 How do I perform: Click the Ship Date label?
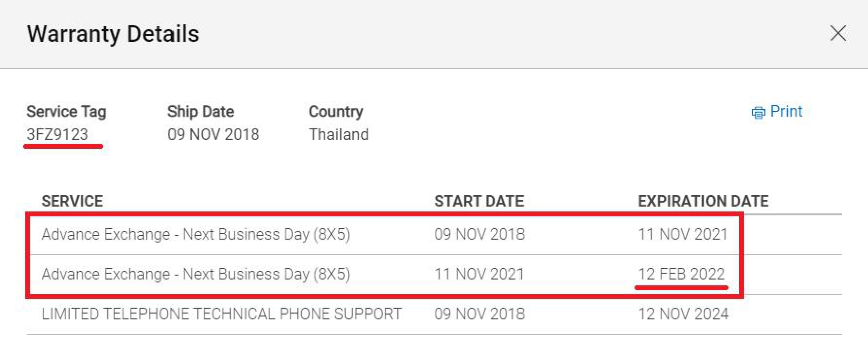(200, 111)
